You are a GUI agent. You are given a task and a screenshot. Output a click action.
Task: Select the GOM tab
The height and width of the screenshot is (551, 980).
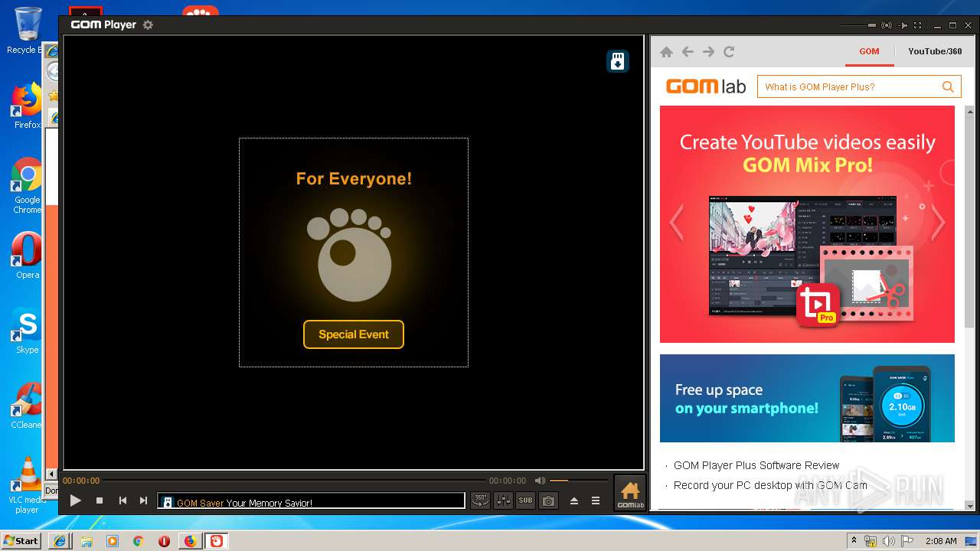click(x=869, y=51)
